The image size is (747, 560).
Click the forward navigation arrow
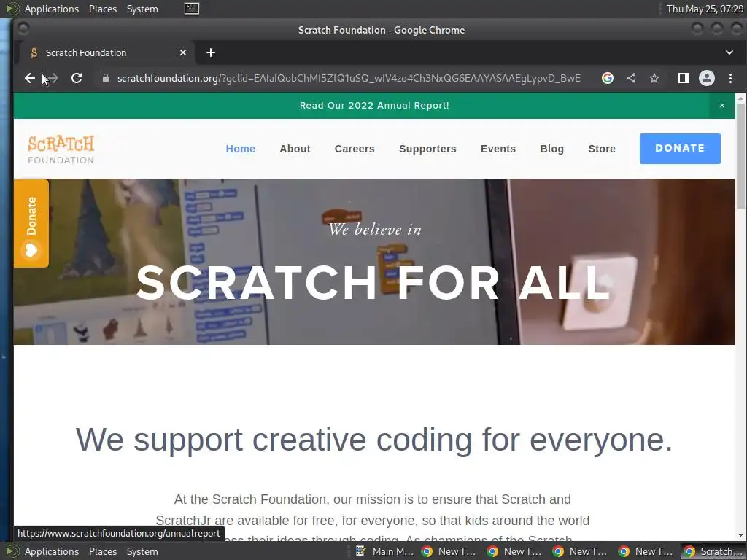(53, 78)
